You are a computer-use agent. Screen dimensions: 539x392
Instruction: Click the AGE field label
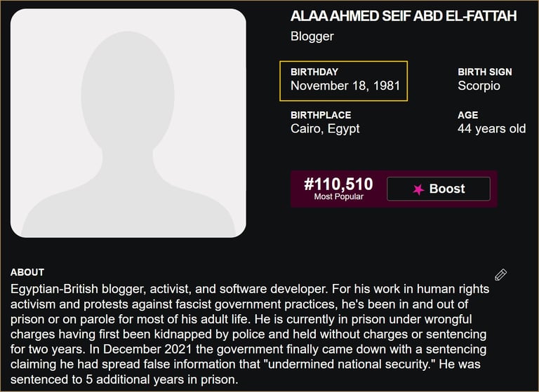tap(467, 115)
